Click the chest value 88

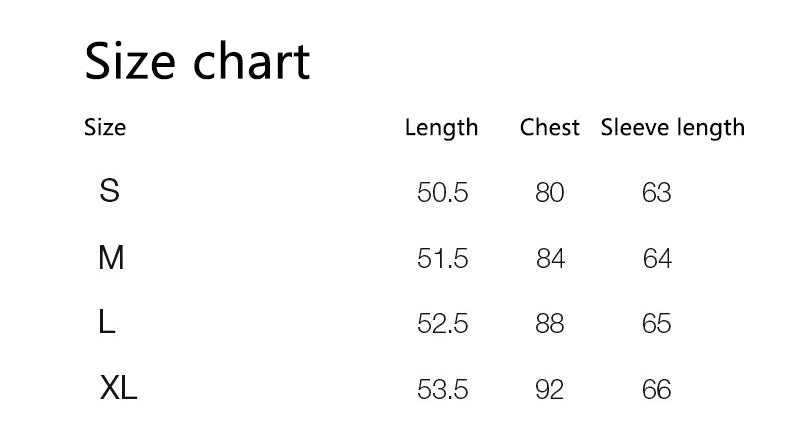coord(550,324)
